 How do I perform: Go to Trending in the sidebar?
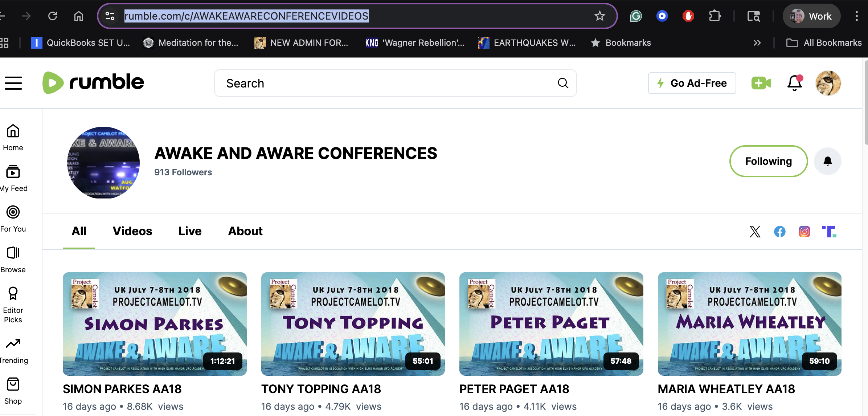pyautogui.click(x=13, y=351)
